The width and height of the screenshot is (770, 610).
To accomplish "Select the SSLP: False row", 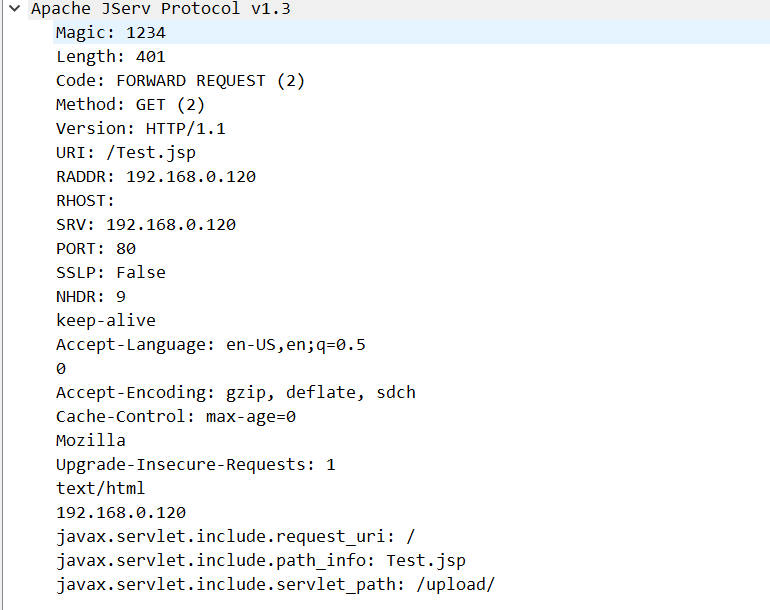I will tap(110, 273).
